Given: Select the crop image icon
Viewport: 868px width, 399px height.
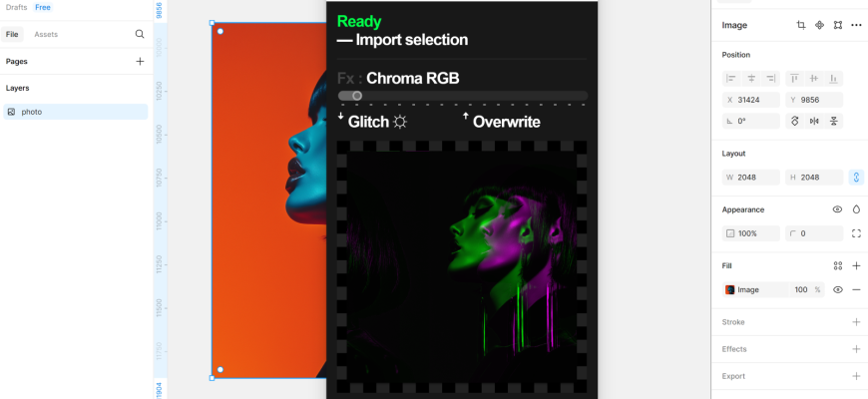Looking at the screenshot, I should pyautogui.click(x=800, y=25).
